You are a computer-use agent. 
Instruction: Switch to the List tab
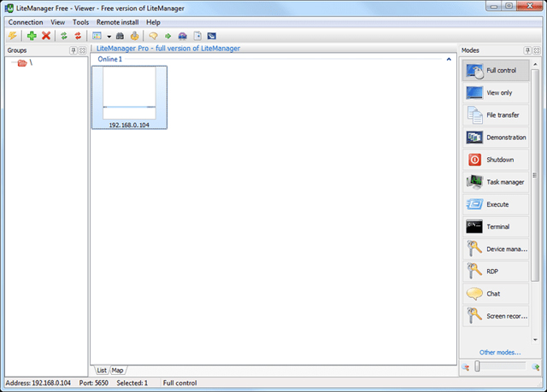tap(102, 370)
